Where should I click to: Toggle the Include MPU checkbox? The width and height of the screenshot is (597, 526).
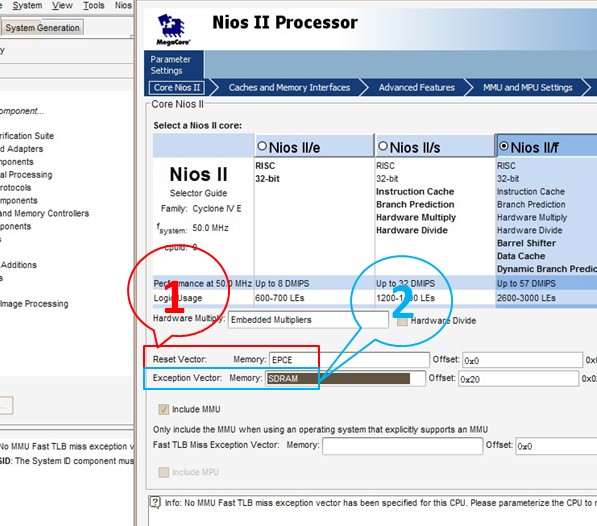(164, 472)
